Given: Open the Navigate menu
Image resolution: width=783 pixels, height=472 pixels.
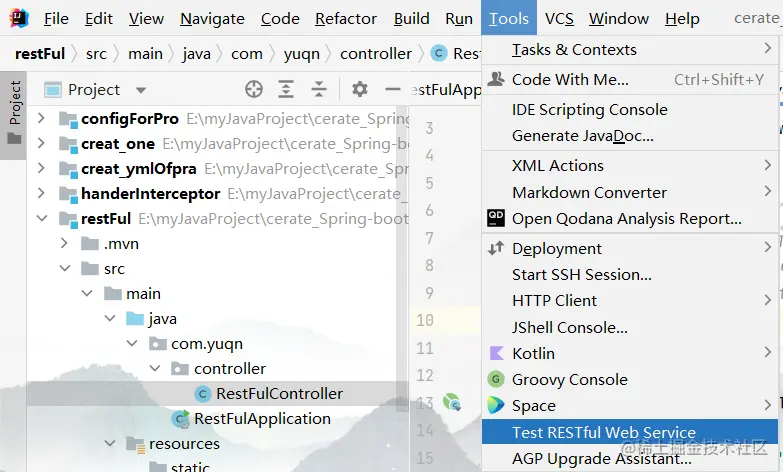Looking at the screenshot, I should coord(212,18).
